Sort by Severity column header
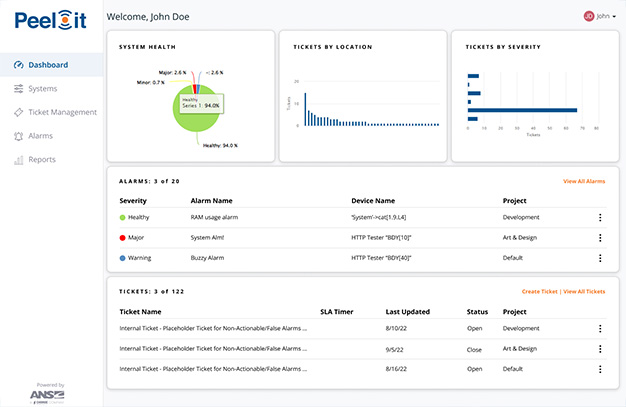Image resolution: width=626 pixels, height=407 pixels. pyautogui.click(x=133, y=201)
